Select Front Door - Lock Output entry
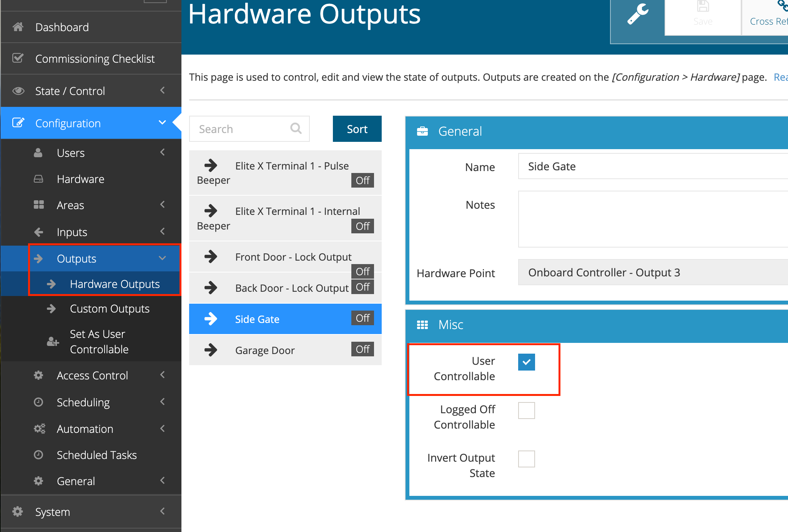Viewport: 788px width, 532px height. point(293,257)
